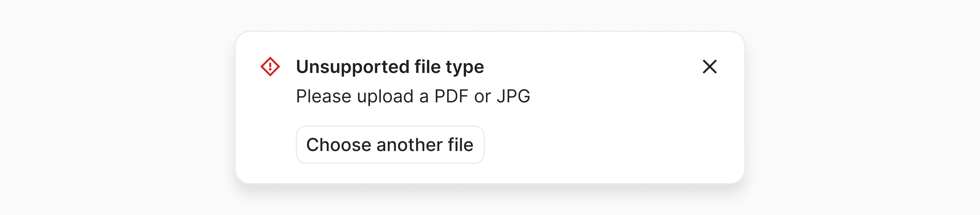Select the bold error title text
Viewport: 980px width, 215px height.
pyautogui.click(x=390, y=67)
